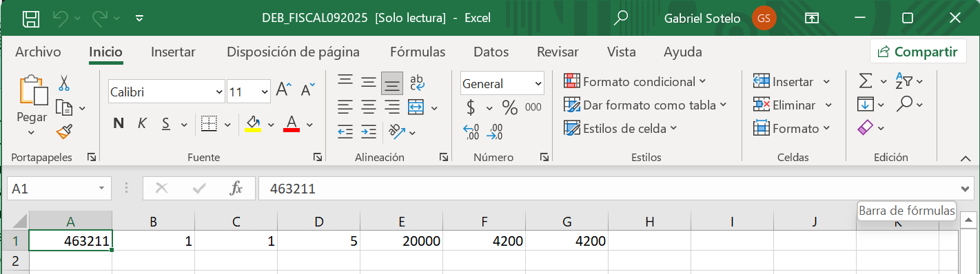980x274 pixels.
Task: Decrease decimal places
Action: pos(495,131)
